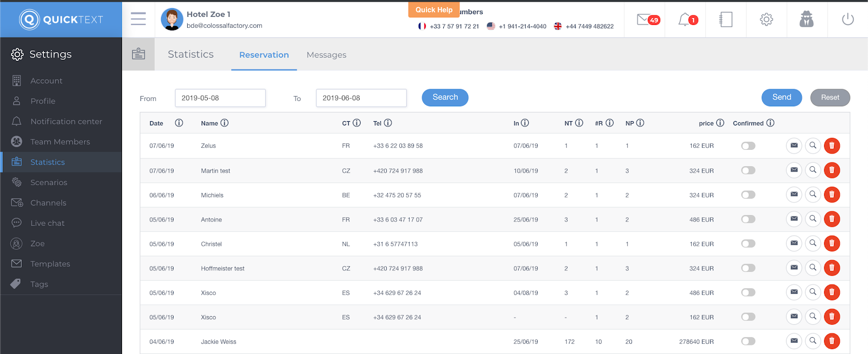Switch to the Reservation tab
The width and height of the screenshot is (868, 354).
(x=264, y=55)
